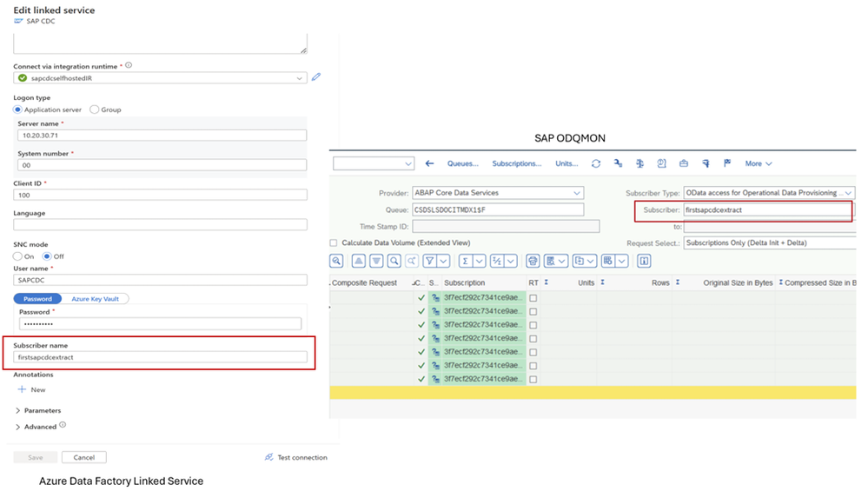Click the Sum sigma icon

tap(466, 261)
